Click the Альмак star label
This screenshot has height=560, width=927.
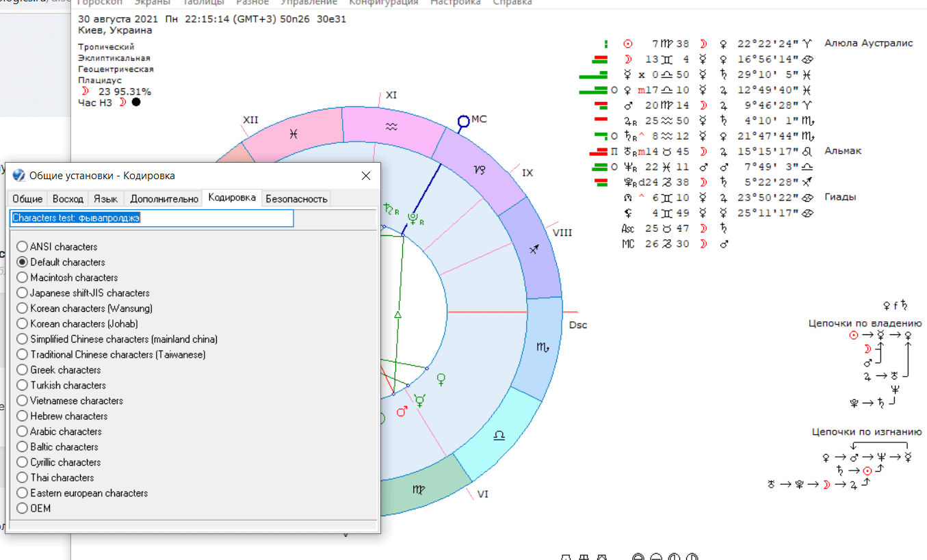point(844,151)
